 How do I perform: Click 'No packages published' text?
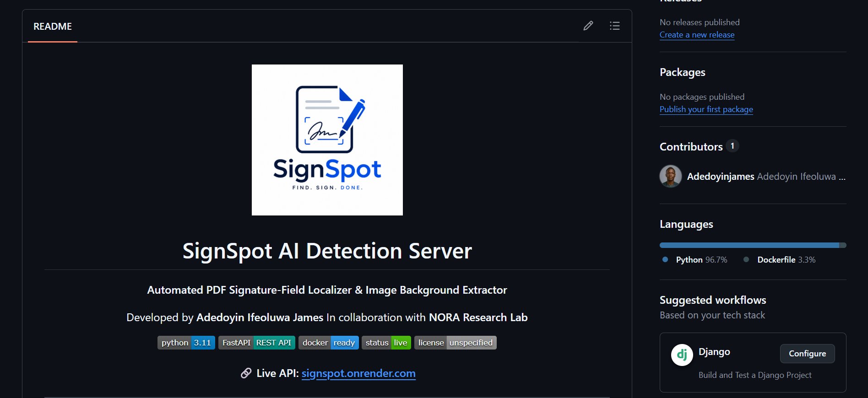tap(702, 97)
